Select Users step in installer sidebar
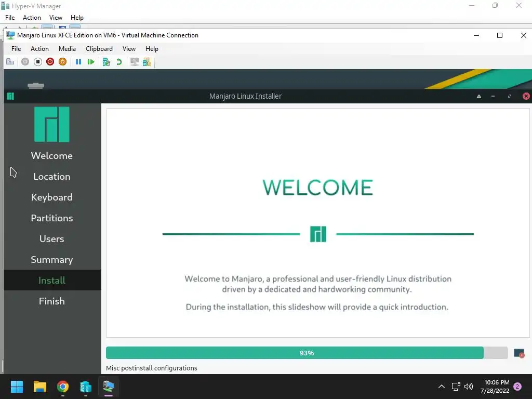 tap(52, 239)
